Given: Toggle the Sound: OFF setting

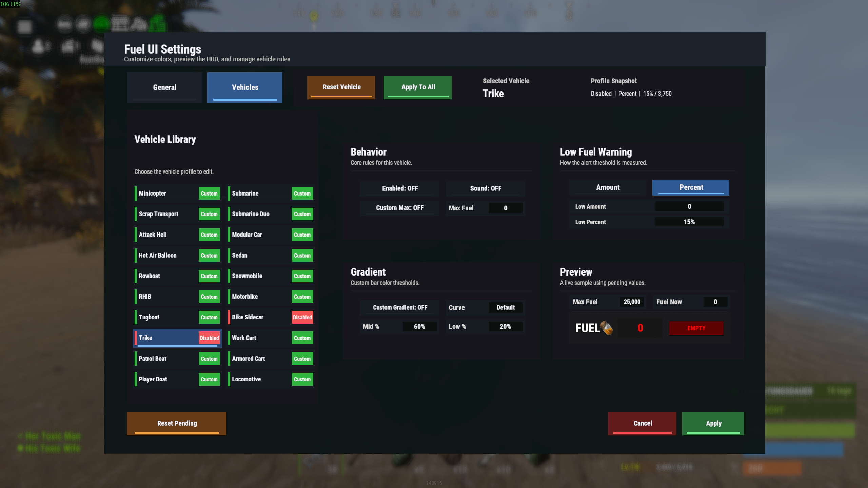Looking at the screenshot, I should 485,188.
